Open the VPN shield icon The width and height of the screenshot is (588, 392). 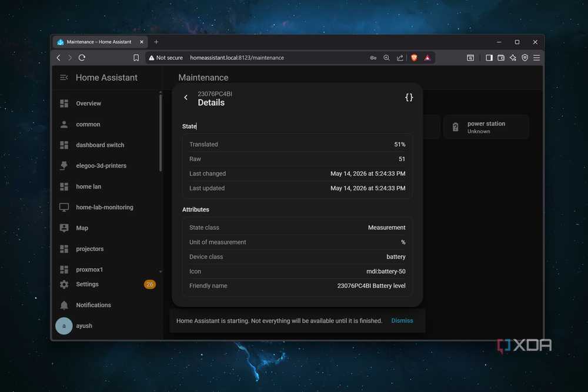click(525, 58)
